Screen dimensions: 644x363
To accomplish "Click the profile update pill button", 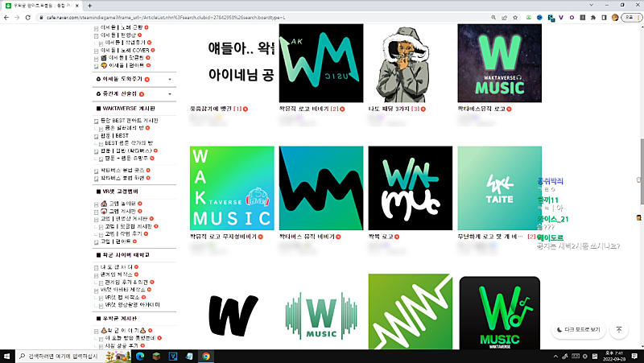I will [632, 18].
